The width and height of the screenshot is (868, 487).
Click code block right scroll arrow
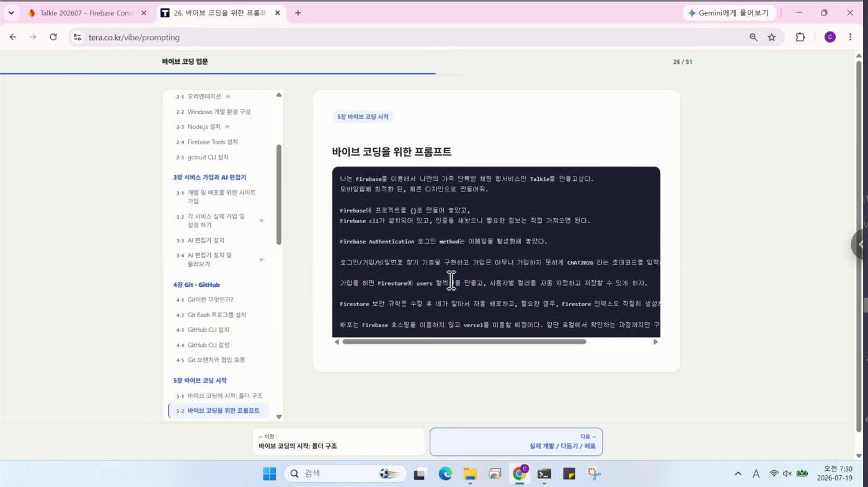(655, 342)
